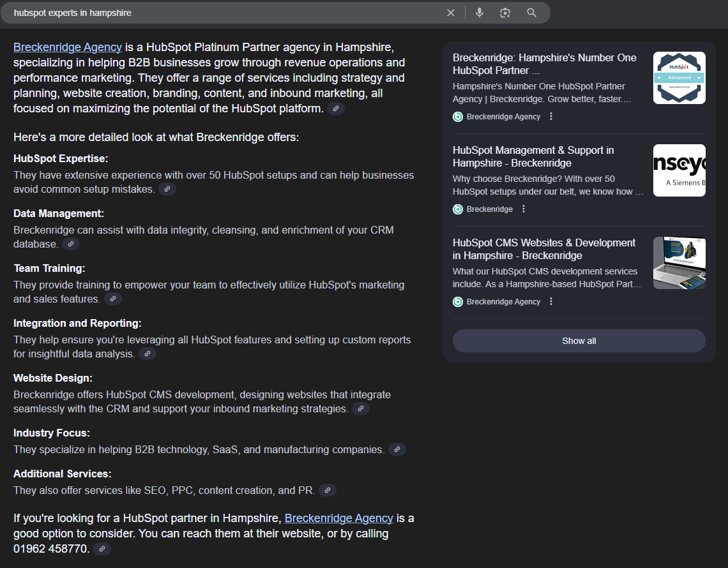Image resolution: width=728 pixels, height=568 pixels.
Task: Open the source link icon after 'content creation, and PR.'
Action: point(328,490)
